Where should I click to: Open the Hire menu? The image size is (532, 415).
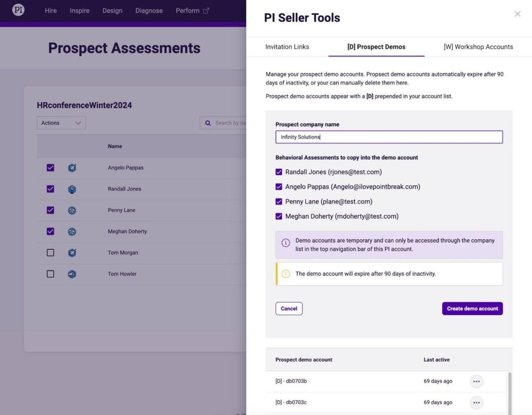[x=51, y=10]
